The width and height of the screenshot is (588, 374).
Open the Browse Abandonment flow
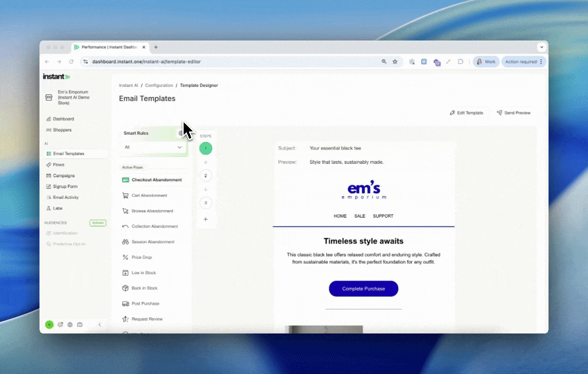152,211
